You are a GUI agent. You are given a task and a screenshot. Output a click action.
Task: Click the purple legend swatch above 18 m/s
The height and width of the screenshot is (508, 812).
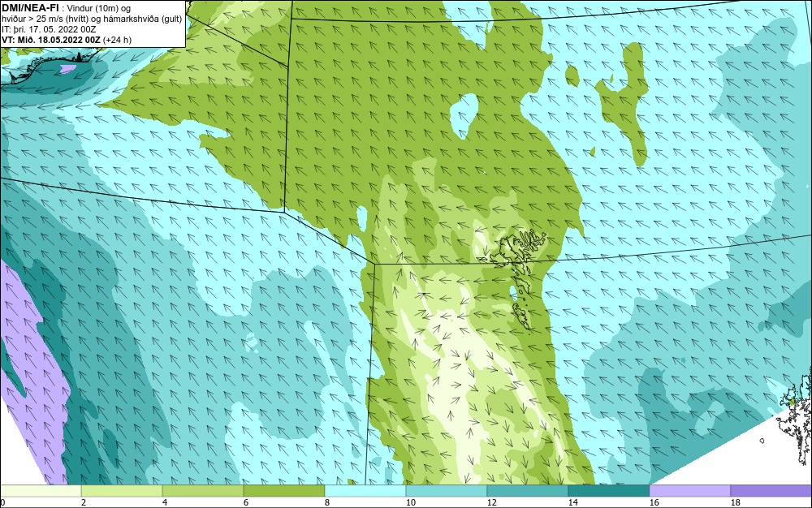point(771,491)
